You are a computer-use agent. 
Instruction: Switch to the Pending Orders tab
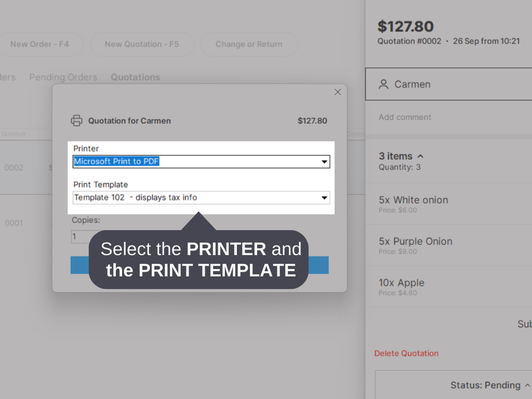(63, 77)
